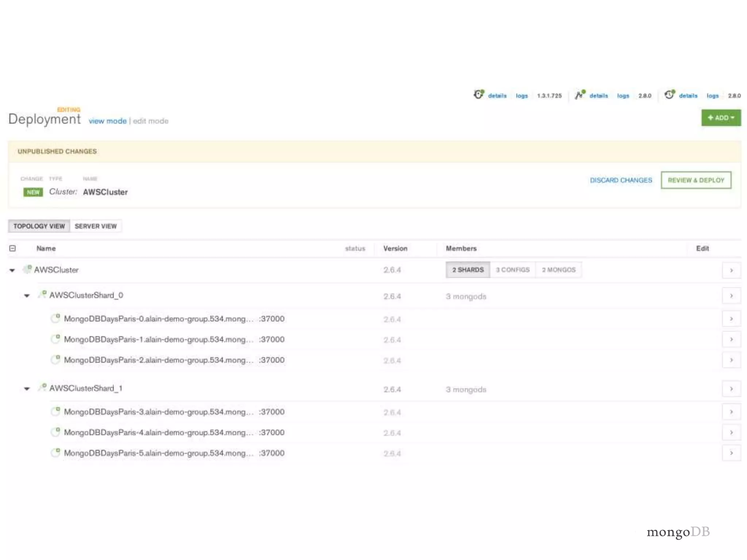
Task: Click the AWSCluster name in unpublished changes
Action: [x=105, y=192]
